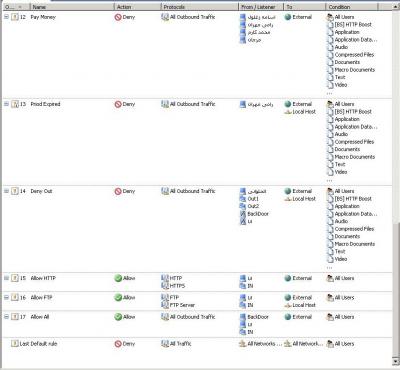Viewport: 400px width, 370px height.
Task: Sort by the Name column header
Action: coord(72,7)
